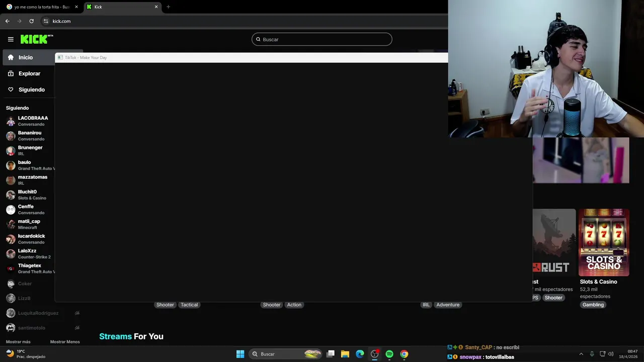Click the TikTok - Make Your Day window title
Image resolution: width=644 pixels, height=362 pixels.
coord(86,57)
